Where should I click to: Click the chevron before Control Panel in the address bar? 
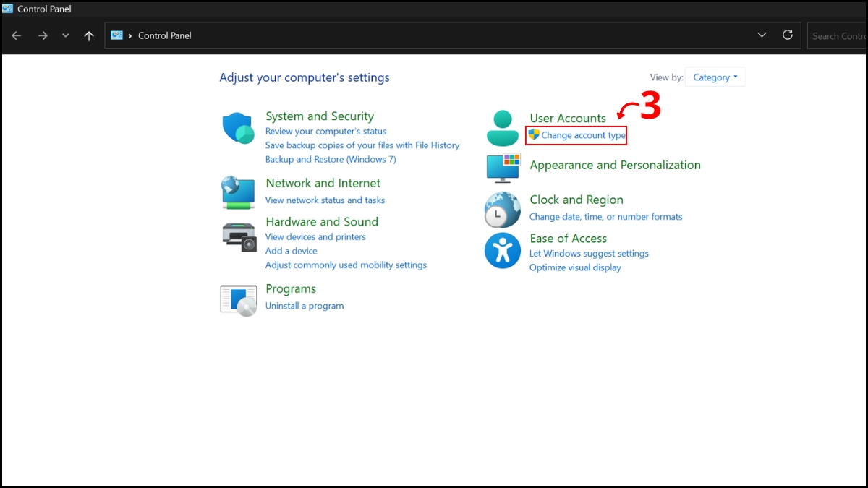point(130,35)
